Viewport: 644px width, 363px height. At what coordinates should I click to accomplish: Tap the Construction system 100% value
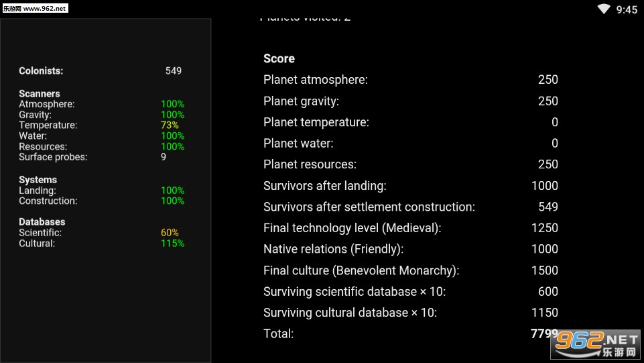(172, 201)
